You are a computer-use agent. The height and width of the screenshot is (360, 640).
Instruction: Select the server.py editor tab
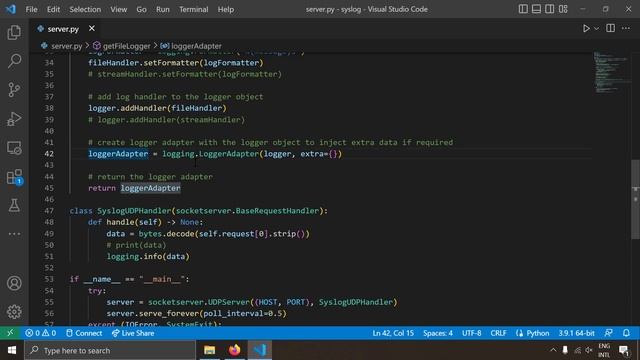coord(63,29)
